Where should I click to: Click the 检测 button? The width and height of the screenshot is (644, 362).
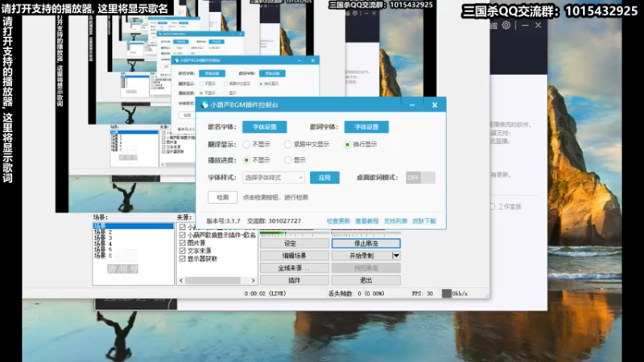[x=223, y=197]
